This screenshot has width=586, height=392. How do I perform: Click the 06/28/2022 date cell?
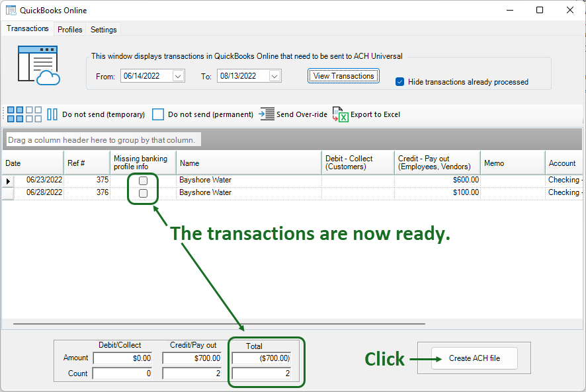coord(39,193)
